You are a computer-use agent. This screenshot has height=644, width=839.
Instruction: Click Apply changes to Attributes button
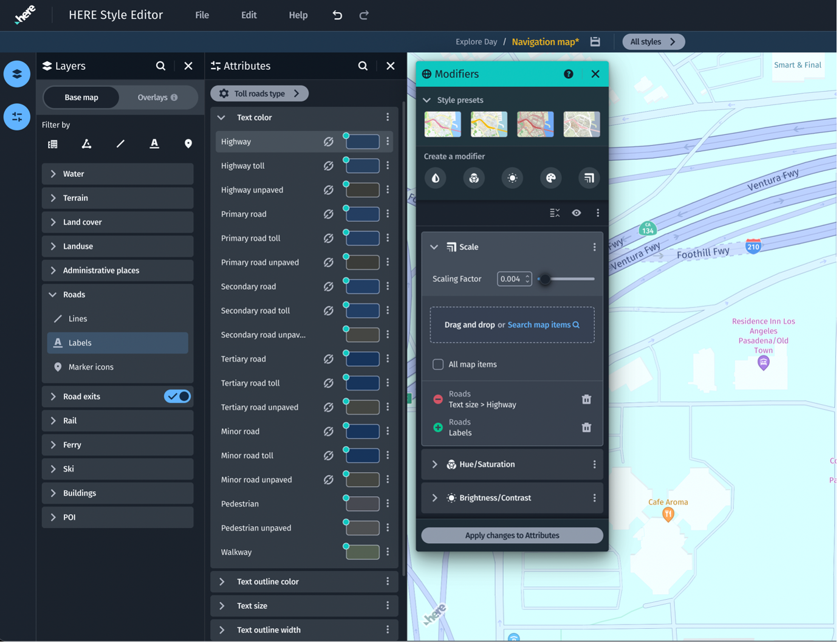512,535
